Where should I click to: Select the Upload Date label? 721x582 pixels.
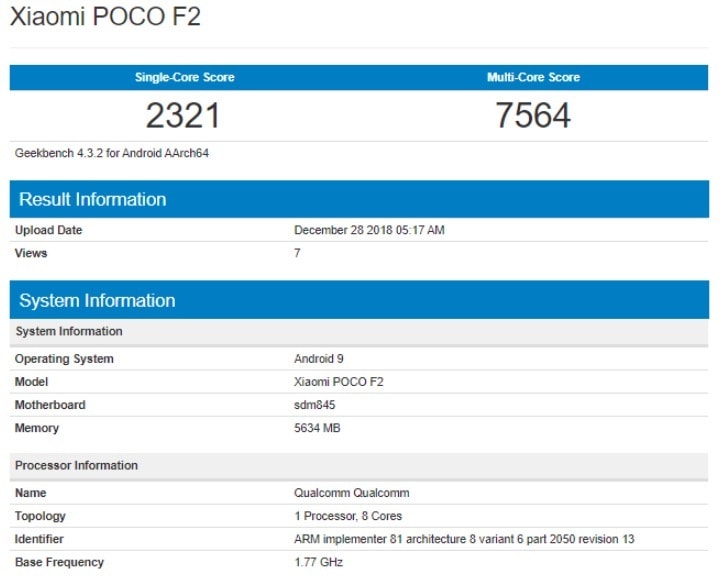(x=49, y=230)
